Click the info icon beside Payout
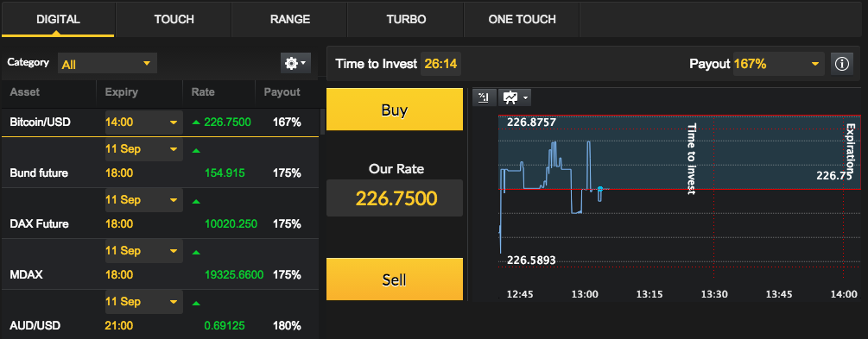 841,64
